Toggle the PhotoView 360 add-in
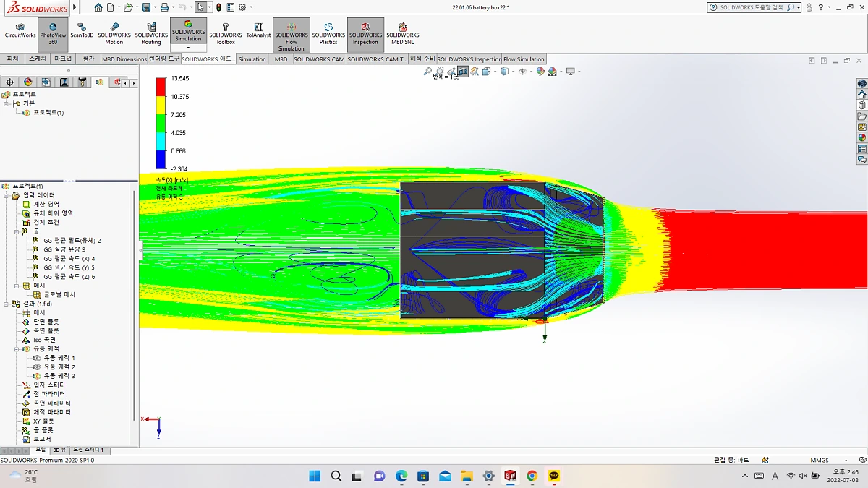This screenshot has width=868, height=488. 53,33
